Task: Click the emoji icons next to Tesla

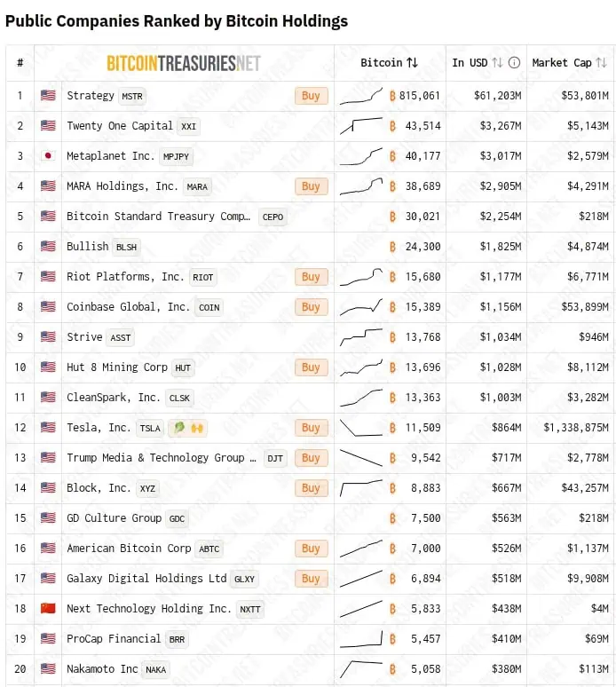Action: pos(186,428)
